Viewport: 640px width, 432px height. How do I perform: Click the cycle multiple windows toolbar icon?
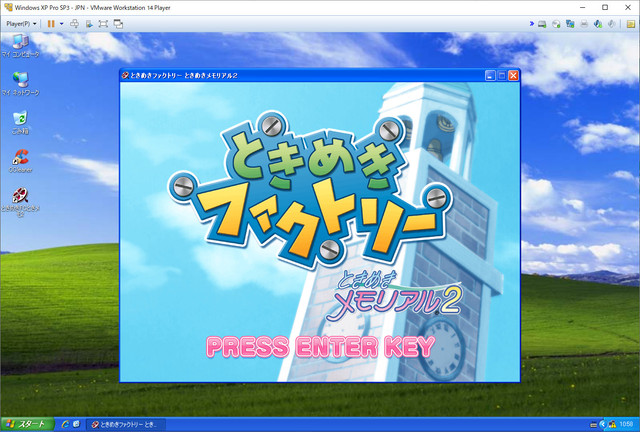coord(118,24)
